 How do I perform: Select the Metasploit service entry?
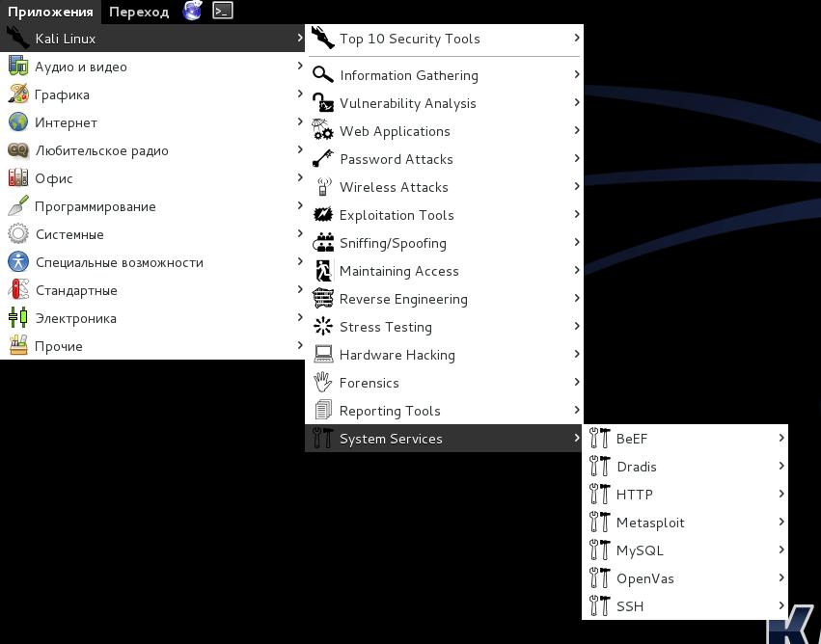[x=685, y=523]
